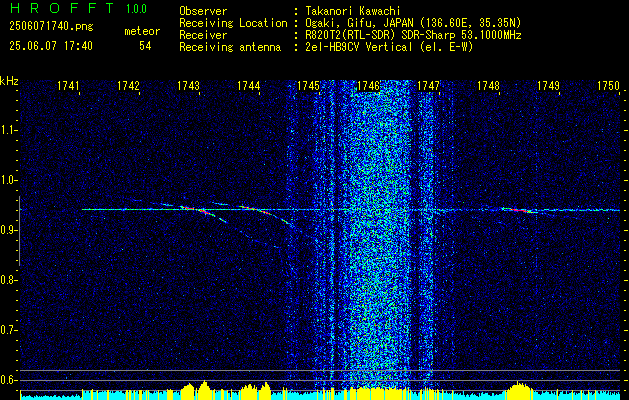629x400 pixels.
Task: Click the broadband noise burst at 1746
Action: [x=379, y=237]
